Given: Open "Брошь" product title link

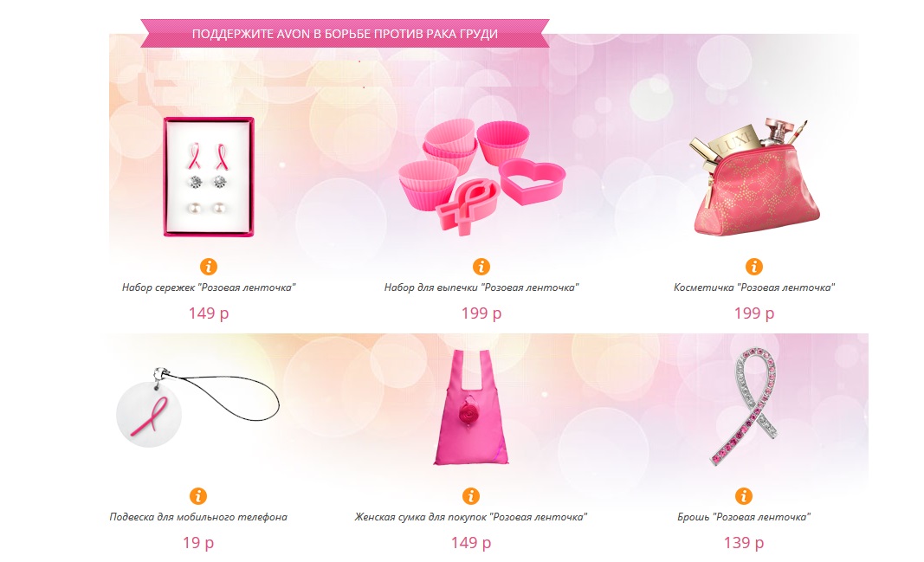Looking at the screenshot, I should (x=744, y=517).
